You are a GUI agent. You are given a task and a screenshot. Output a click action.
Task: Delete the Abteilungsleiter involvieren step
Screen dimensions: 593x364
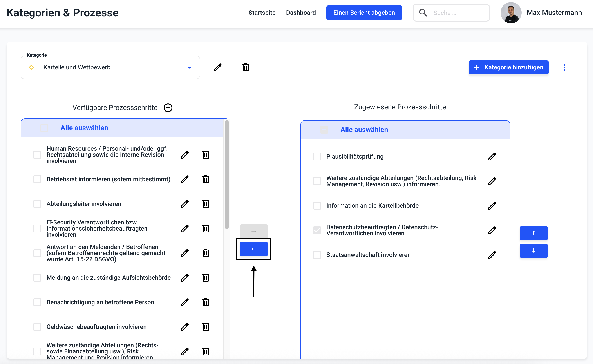point(205,204)
